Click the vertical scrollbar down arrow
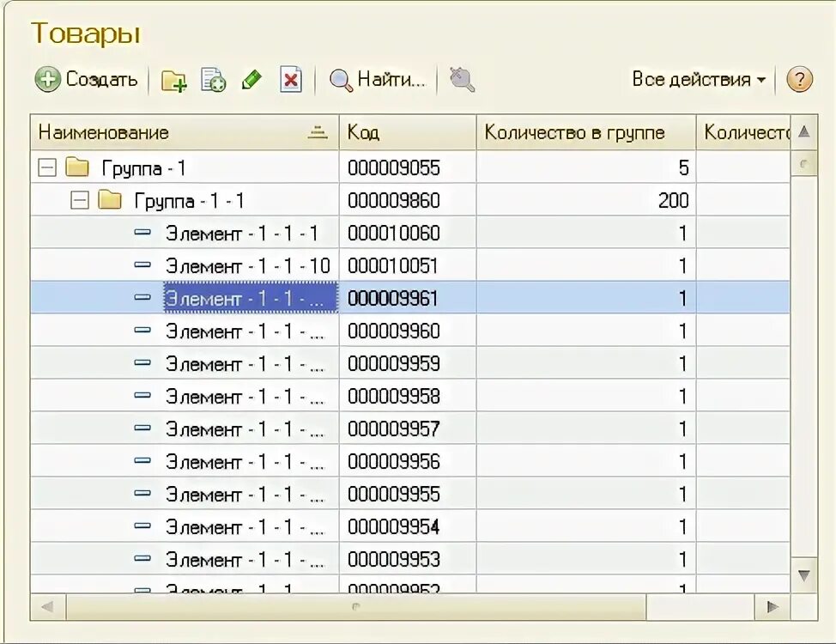Screen dimensions: 836x644 (804, 575)
